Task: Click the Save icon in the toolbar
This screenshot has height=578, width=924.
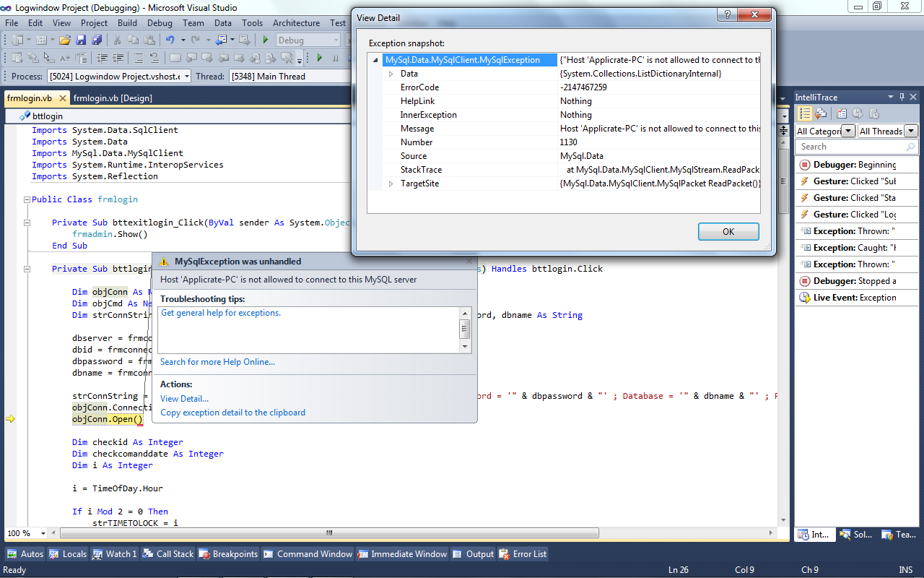Action: pos(81,40)
